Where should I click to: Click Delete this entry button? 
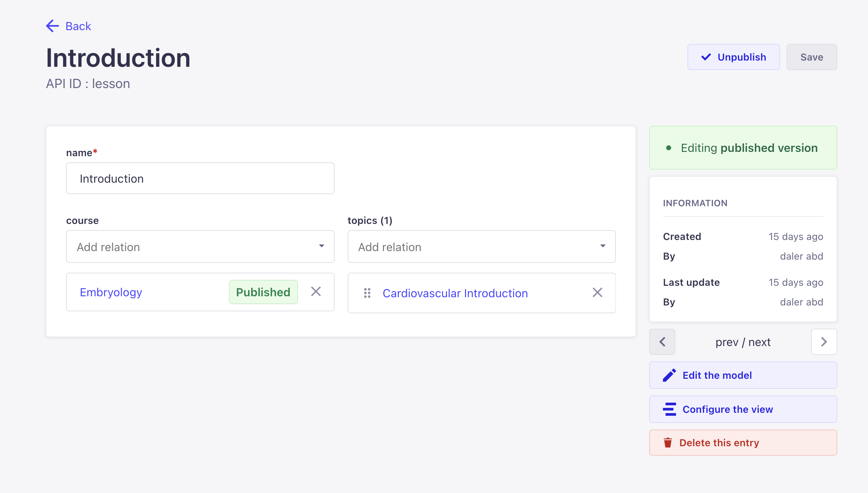(x=743, y=443)
